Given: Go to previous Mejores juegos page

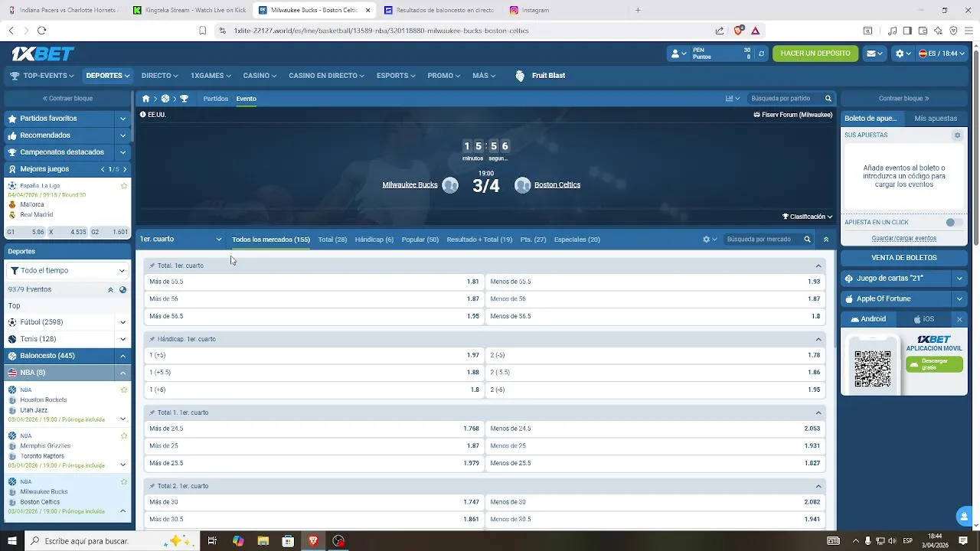Looking at the screenshot, I should (103, 169).
